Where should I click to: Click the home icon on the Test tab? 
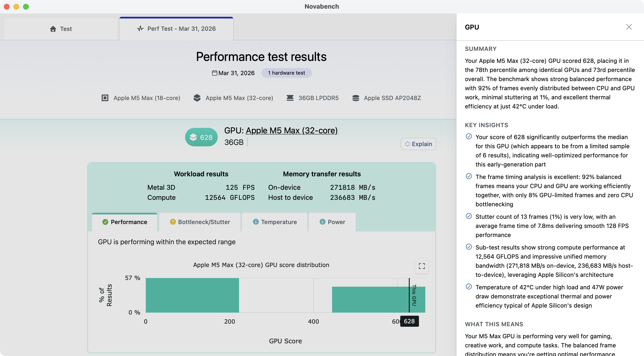coord(53,29)
